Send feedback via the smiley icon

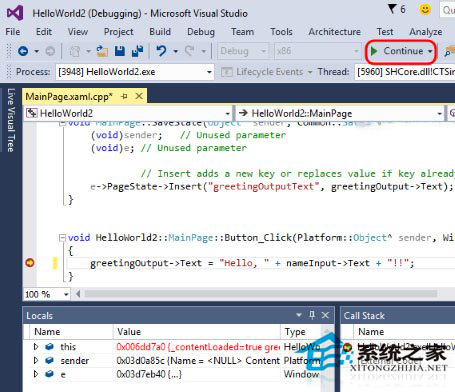click(x=425, y=9)
